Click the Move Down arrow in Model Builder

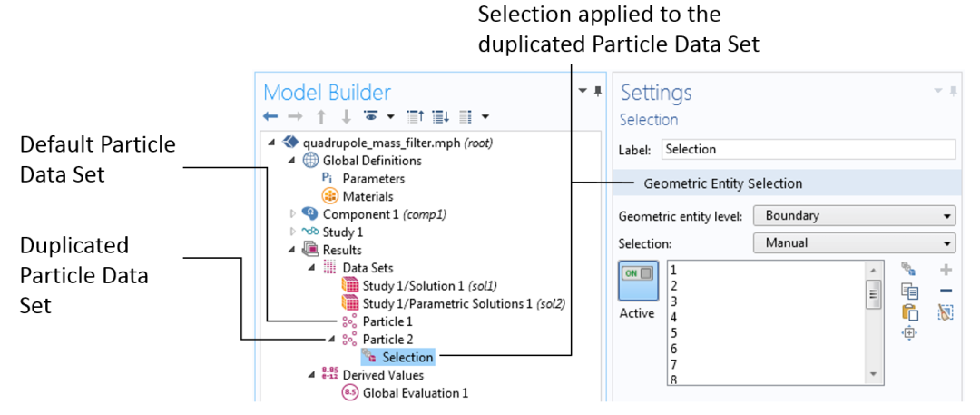coord(345,116)
